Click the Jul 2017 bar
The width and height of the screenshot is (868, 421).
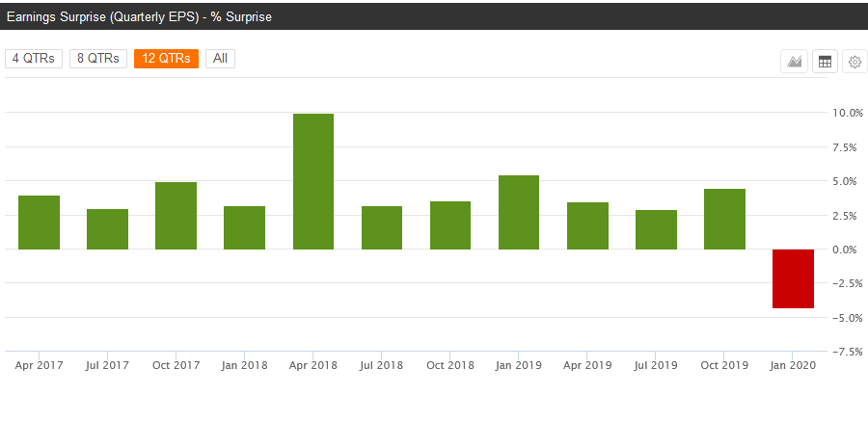coord(107,229)
